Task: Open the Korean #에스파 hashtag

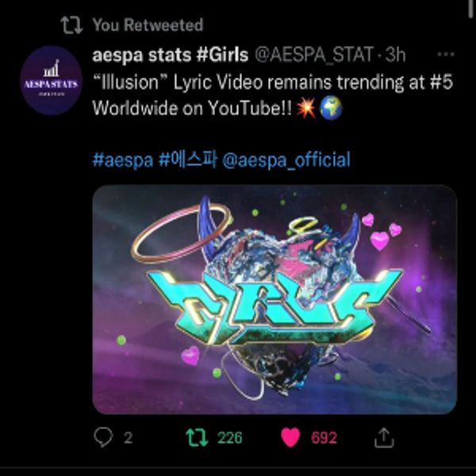Action: click(188, 159)
